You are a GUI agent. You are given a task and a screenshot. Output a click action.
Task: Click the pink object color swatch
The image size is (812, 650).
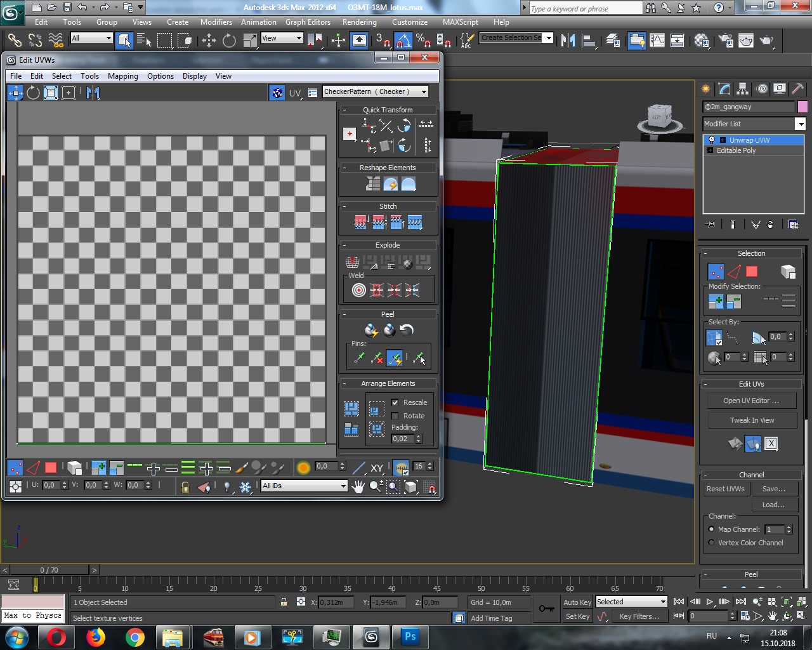802,107
